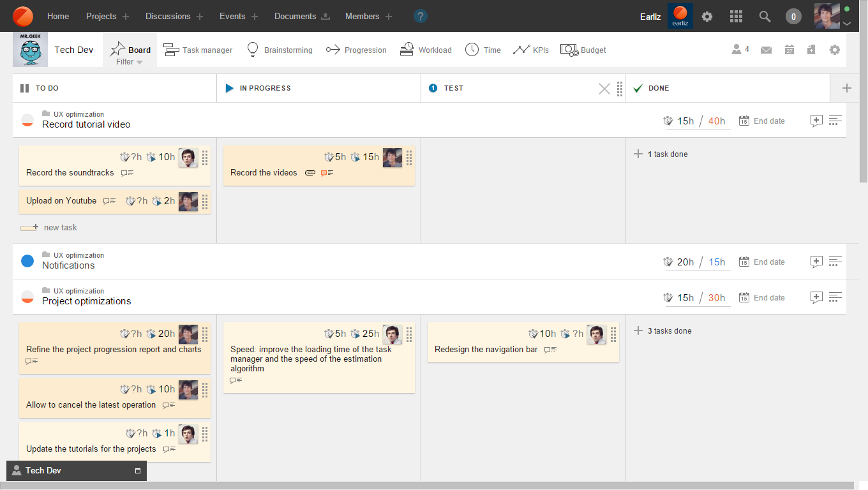Open the apps grid icon in header
This screenshot has width=868, height=490.
point(736,17)
